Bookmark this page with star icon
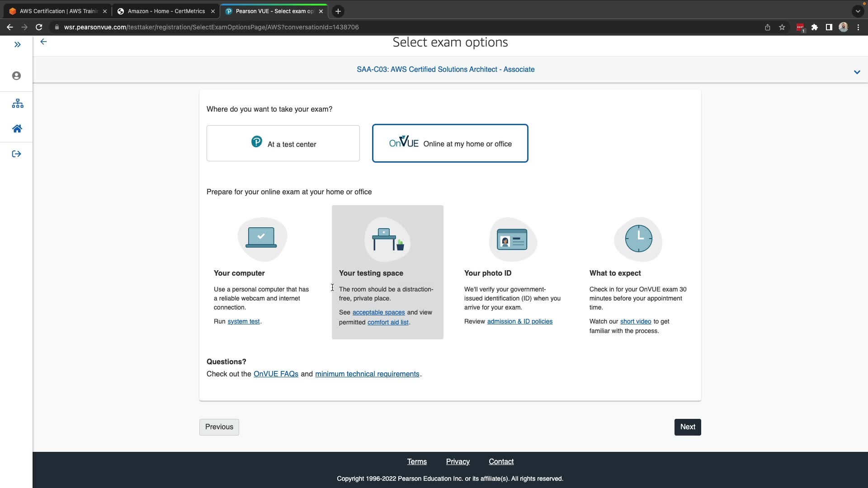This screenshot has width=868, height=488. pyautogui.click(x=782, y=27)
